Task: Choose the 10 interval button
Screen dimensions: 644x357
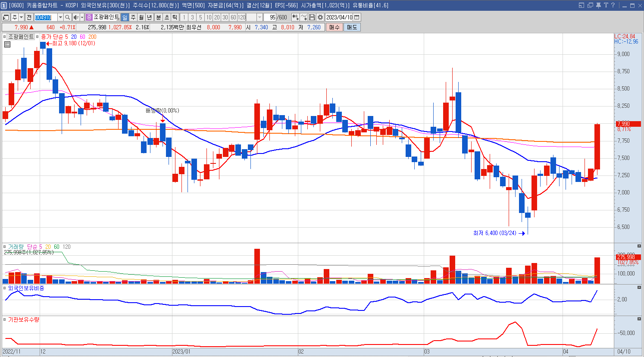Action: point(209,17)
